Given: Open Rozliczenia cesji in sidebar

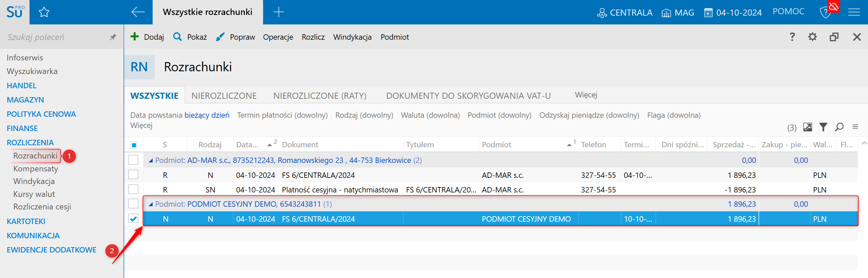Looking at the screenshot, I should pyautogui.click(x=42, y=207).
